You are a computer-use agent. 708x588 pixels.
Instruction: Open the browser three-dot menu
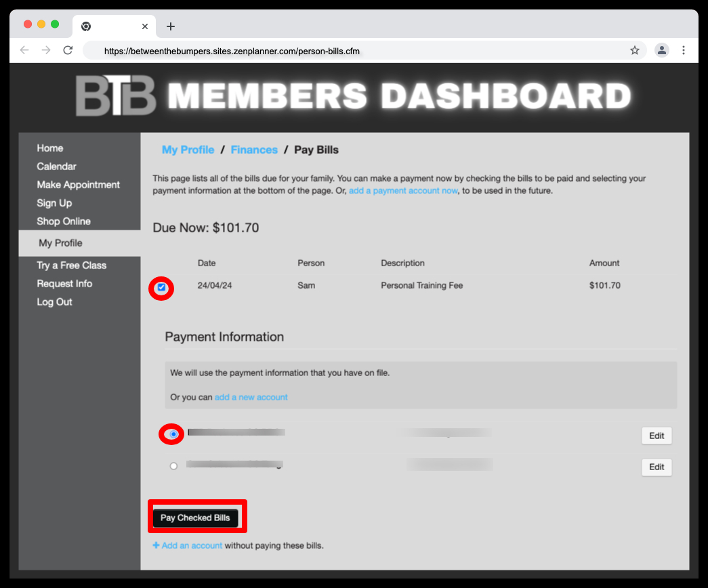click(x=683, y=50)
